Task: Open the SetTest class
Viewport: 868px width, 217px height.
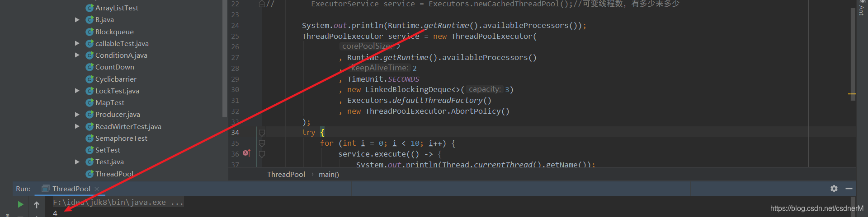Action: click(108, 150)
